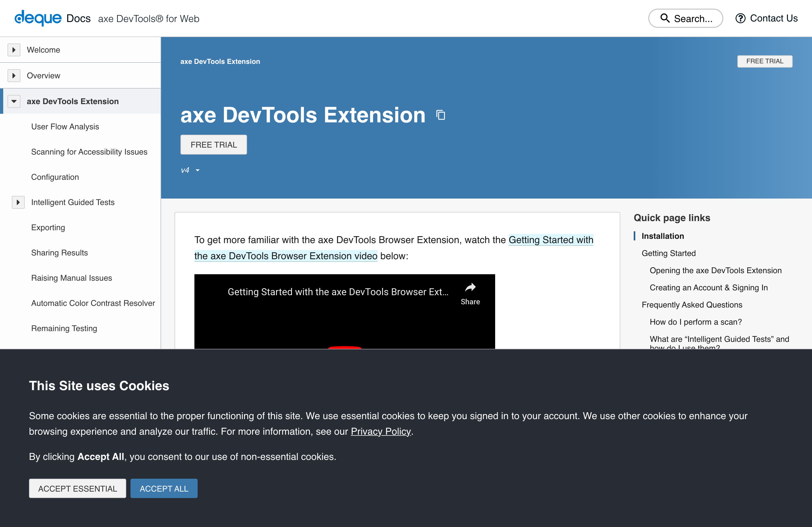
Task: Expand the Welcome sidebar section
Action: (14, 49)
